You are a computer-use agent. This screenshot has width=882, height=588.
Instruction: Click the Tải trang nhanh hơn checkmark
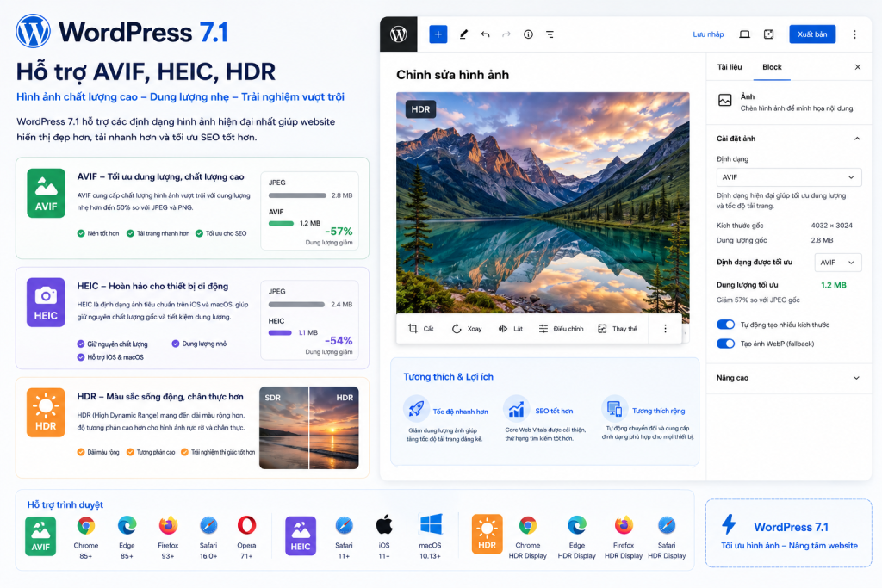(131, 233)
